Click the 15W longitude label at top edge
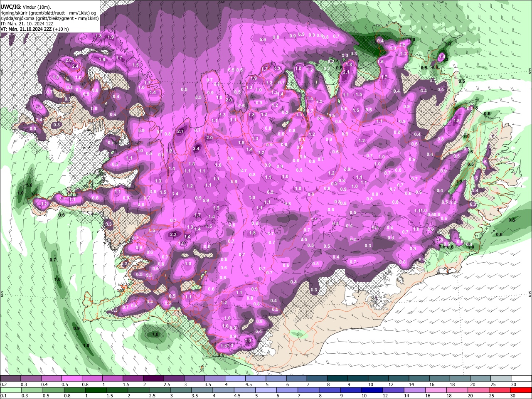 tap(440, 2)
